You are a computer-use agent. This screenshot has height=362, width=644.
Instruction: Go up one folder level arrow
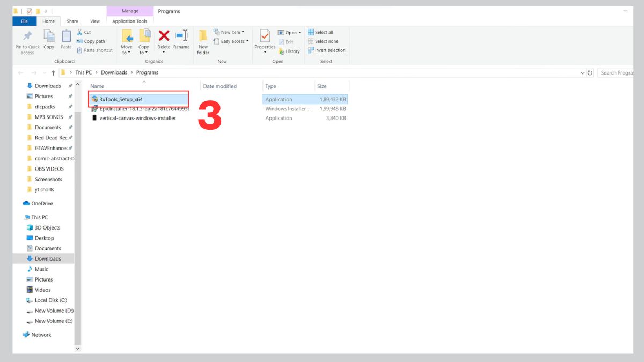53,73
